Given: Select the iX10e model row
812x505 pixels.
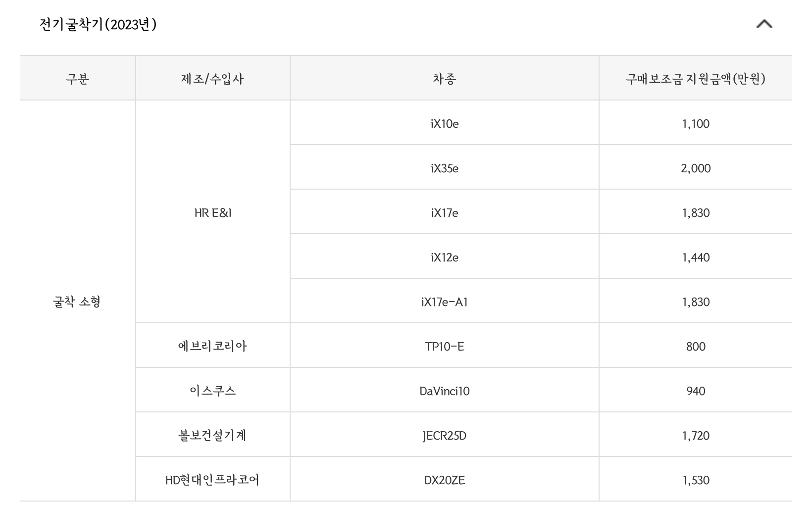Looking at the screenshot, I should [x=444, y=124].
